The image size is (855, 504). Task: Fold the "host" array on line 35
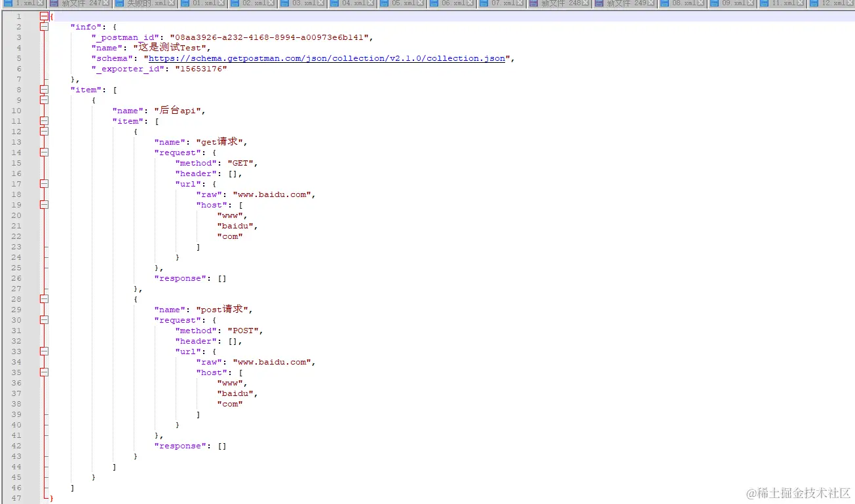click(x=44, y=372)
